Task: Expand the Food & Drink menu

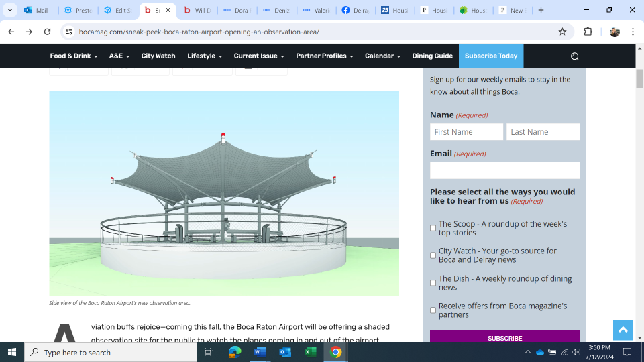Action: click(x=74, y=56)
